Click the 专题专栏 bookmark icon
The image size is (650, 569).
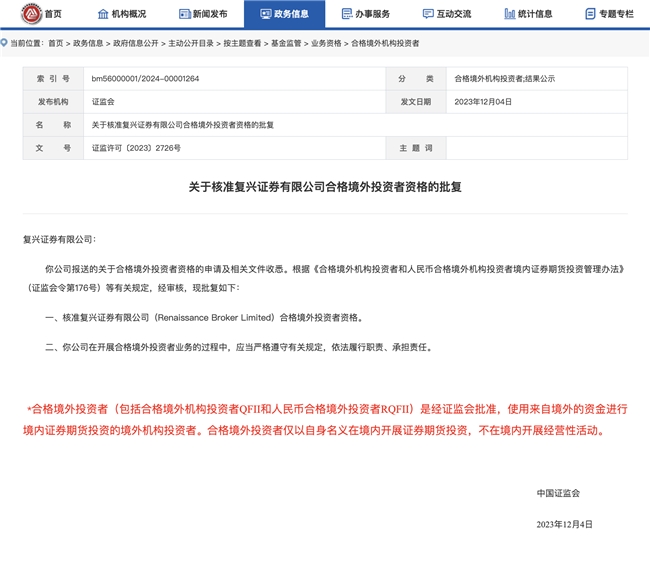(590, 14)
